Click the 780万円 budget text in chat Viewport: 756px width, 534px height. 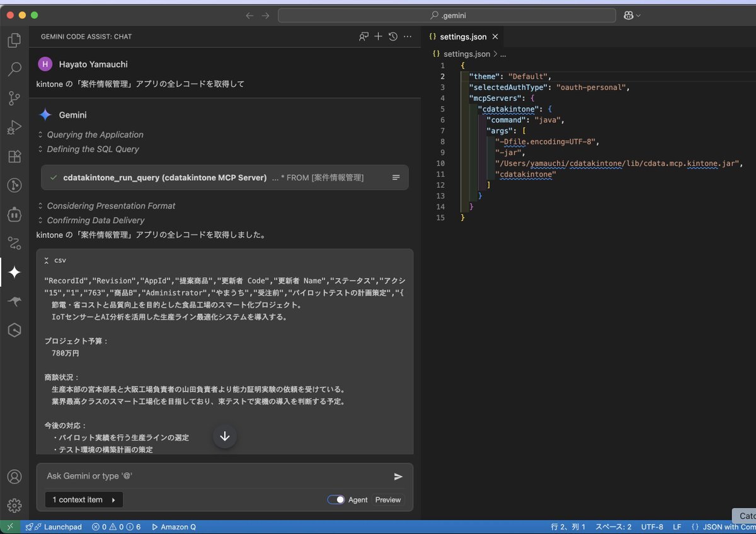click(66, 353)
